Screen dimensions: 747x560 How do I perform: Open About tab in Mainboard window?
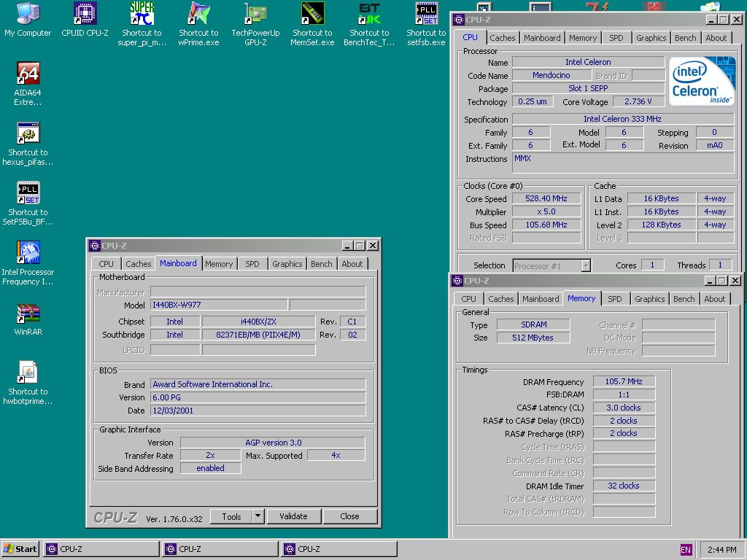[x=352, y=264]
